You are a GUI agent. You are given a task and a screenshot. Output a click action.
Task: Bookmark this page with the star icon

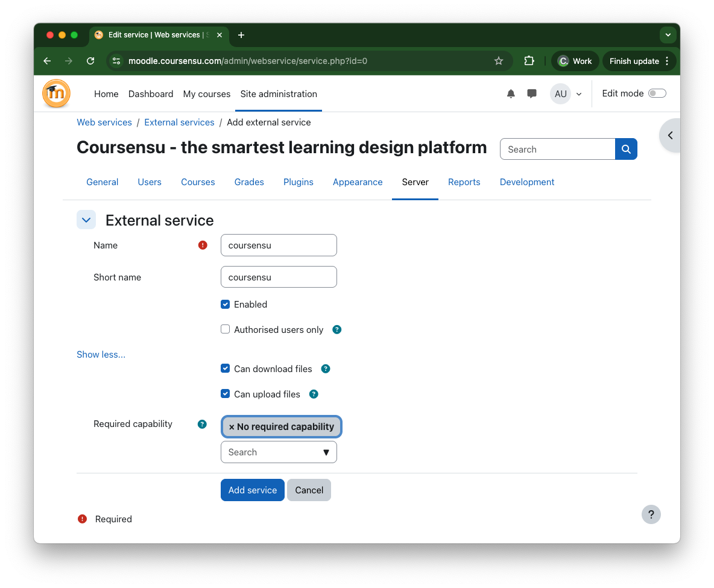[499, 61]
